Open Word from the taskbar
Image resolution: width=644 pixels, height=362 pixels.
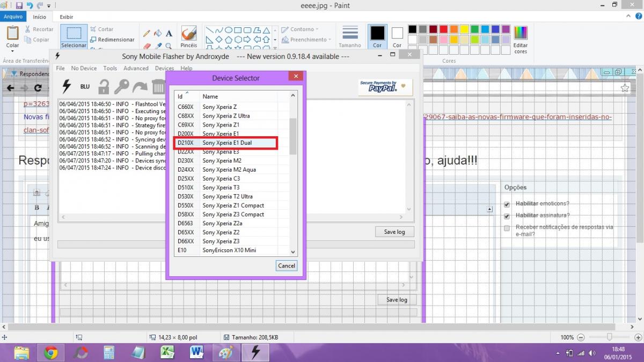196,352
